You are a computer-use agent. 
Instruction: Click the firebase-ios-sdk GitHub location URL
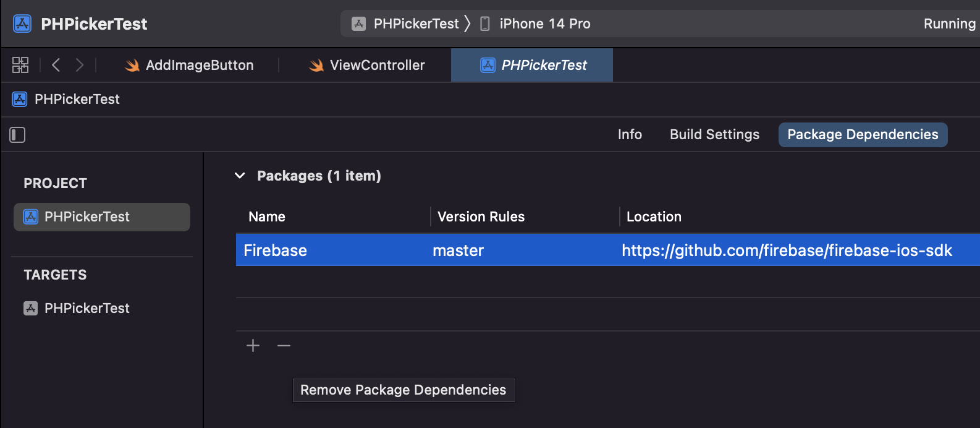tap(787, 250)
